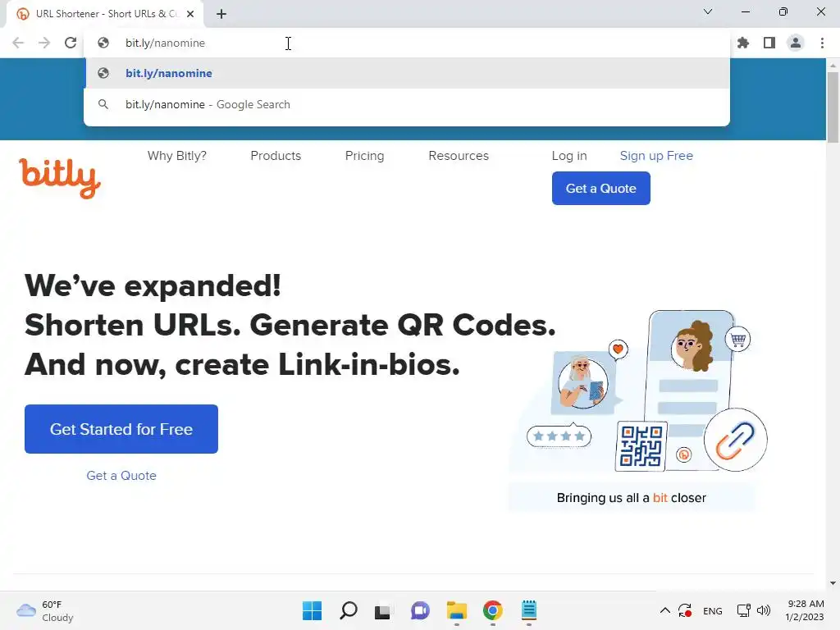Viewport: 840px width, 630px height.
Task: Open the weather widget showing 60°F
Action: (x=45, y=610)
